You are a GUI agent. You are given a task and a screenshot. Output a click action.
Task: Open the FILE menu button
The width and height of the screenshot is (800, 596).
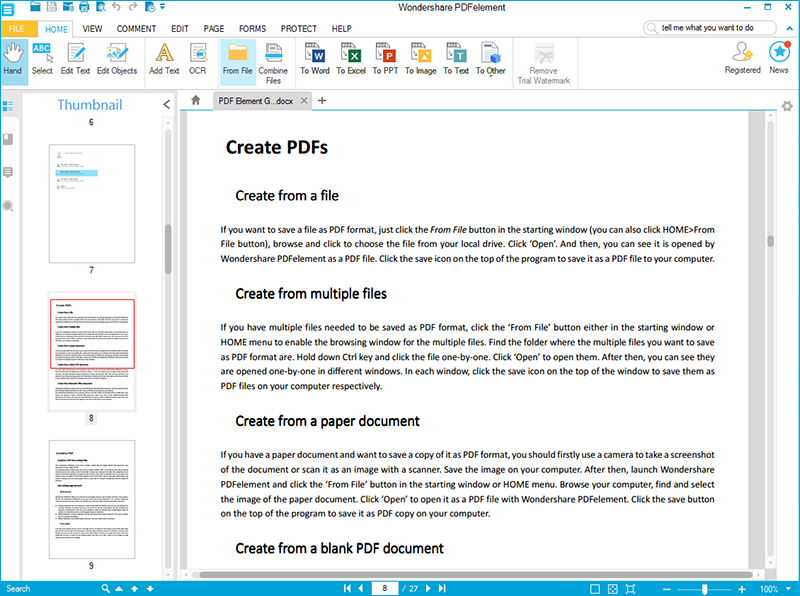[x=17, y=29]
